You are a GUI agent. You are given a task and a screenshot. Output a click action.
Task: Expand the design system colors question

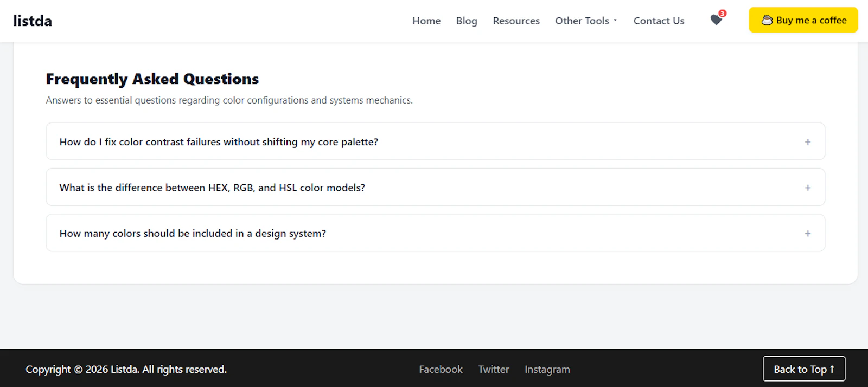pyautogui.click(x=435, y=233)
